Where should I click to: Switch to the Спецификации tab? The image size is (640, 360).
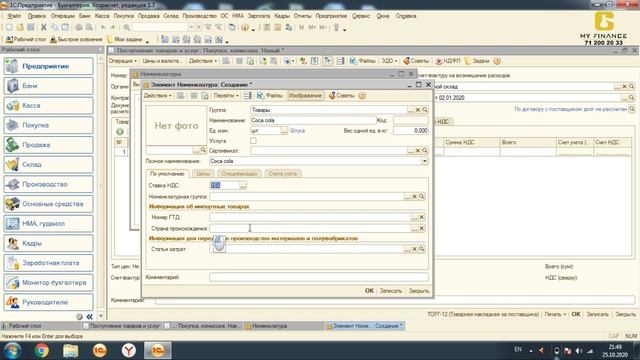[x=239, y=174]
